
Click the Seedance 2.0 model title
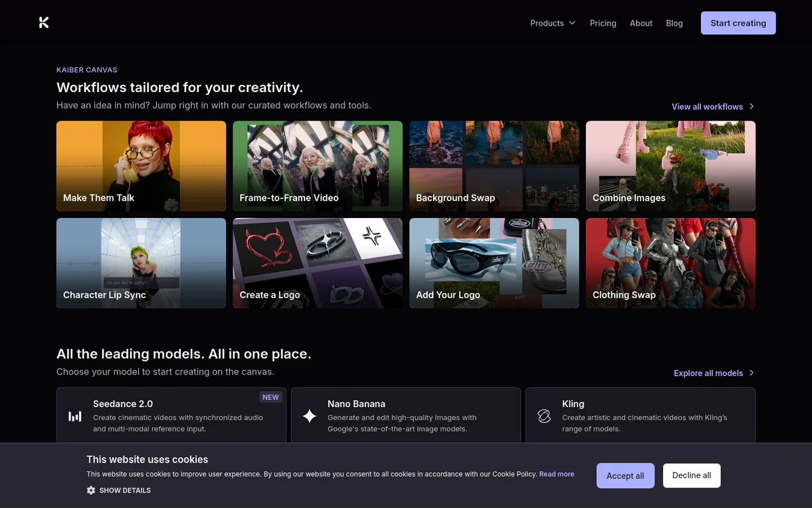[x=123, y=404]
